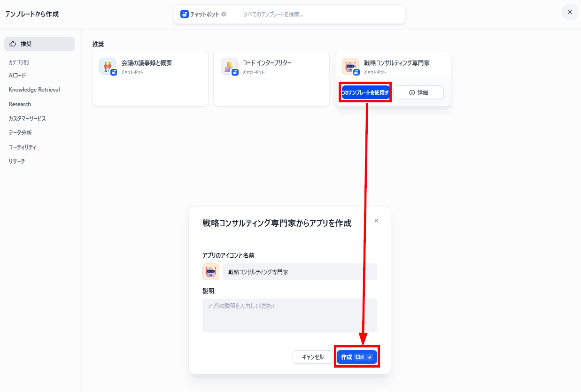Close the create-app dialog with X
Viewport: 581px width, 392px height.
click(376, 221)
